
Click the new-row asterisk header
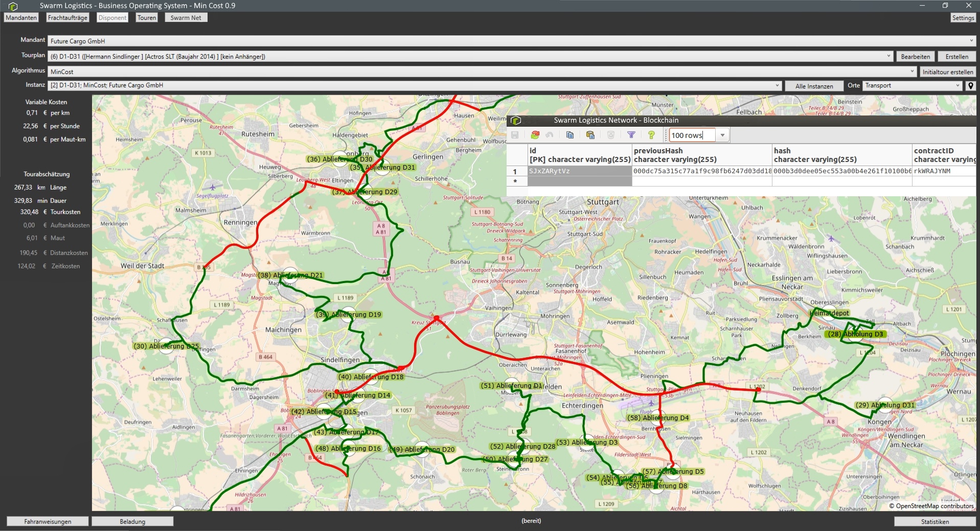(517, 181)
